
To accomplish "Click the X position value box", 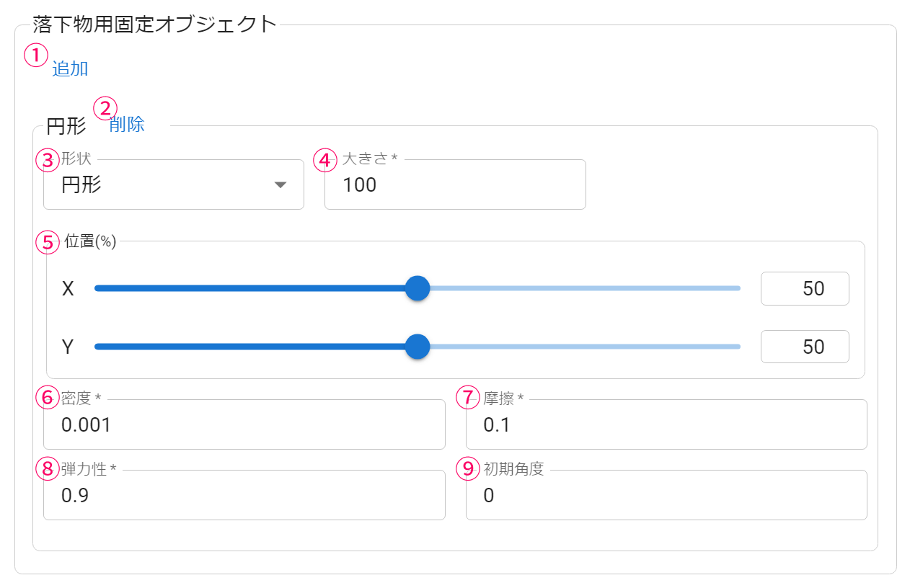I will pyautogui.click(x=805, y=288).
